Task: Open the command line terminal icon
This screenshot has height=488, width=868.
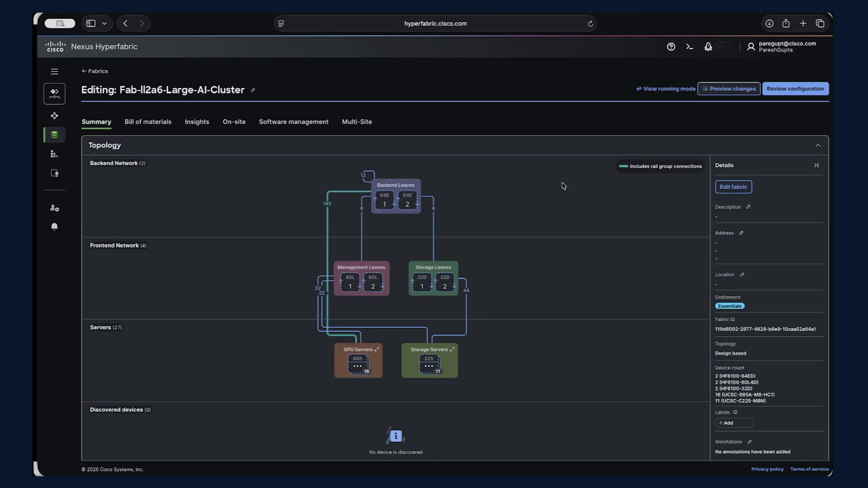Action: coord(689,47)
